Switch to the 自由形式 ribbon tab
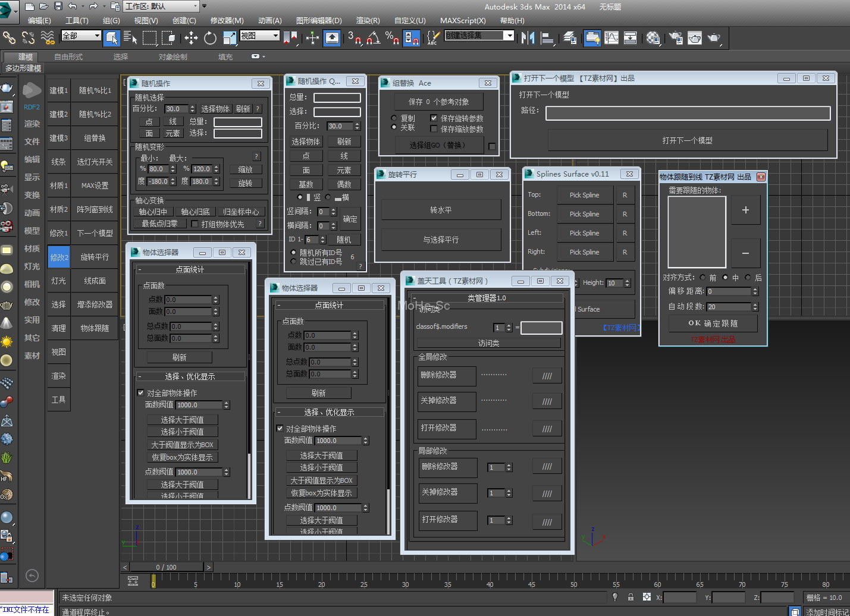Screen dimensions: 850x616 click(68, 57)
